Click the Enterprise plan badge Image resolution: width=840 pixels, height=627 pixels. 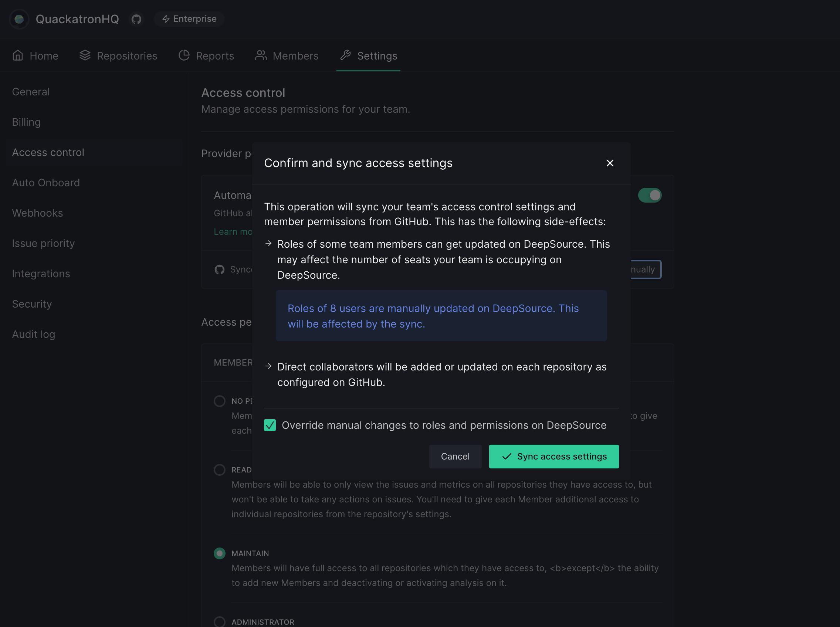pos(189,19)
